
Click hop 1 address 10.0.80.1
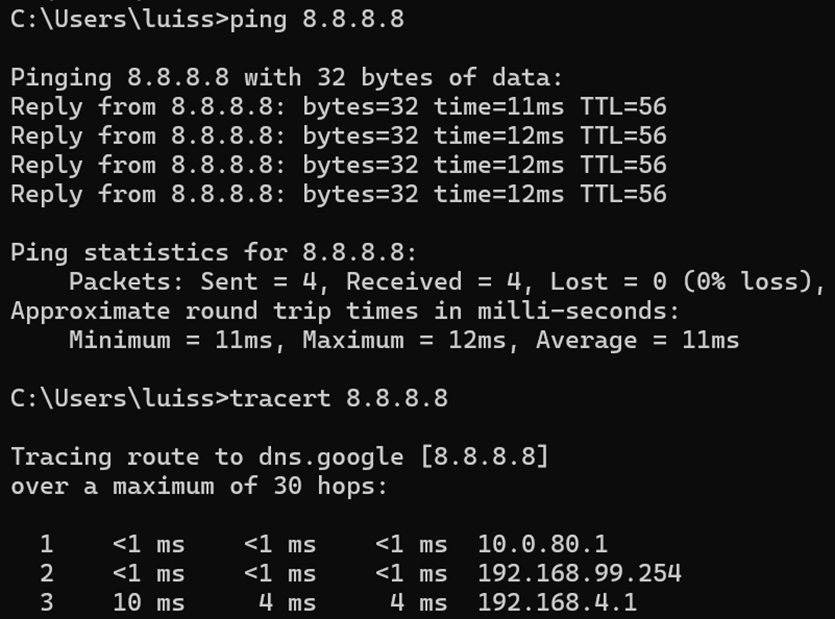(x=543, y=544)
